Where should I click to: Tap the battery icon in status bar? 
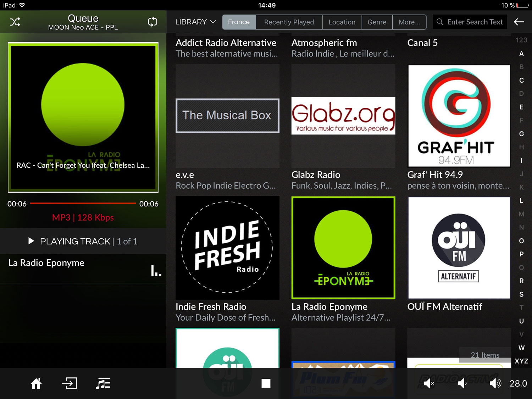click(x=523, y=5)
